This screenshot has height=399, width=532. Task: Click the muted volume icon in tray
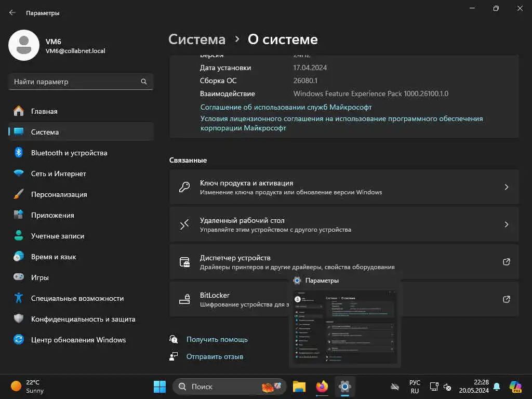click(447, 387)
